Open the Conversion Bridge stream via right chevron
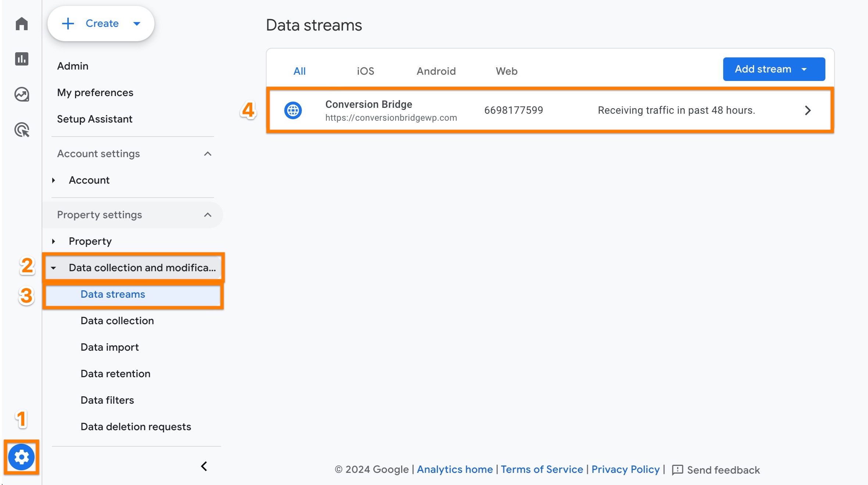 click(x=808, y=110)
